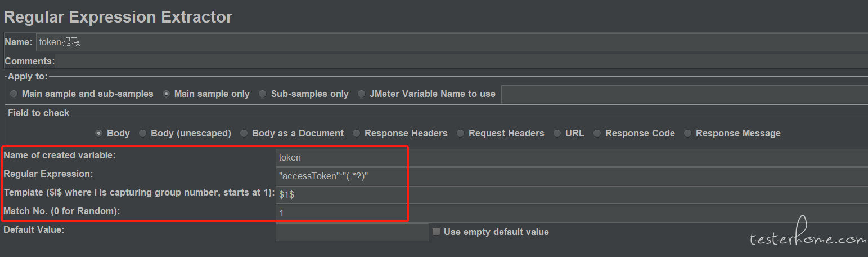Click the Default Value input field
The height and width of the screenshot is (257, 868).
(352, 232)
